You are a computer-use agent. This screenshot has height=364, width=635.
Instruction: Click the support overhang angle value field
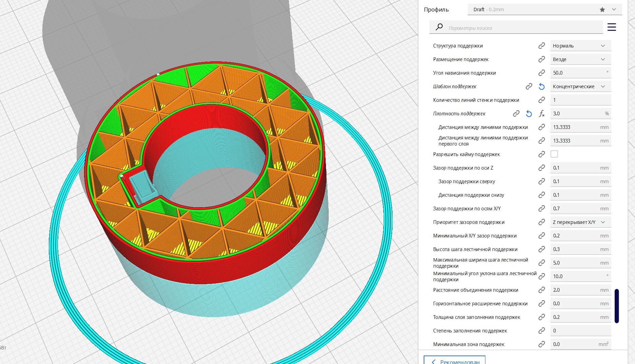pos(577,73)
